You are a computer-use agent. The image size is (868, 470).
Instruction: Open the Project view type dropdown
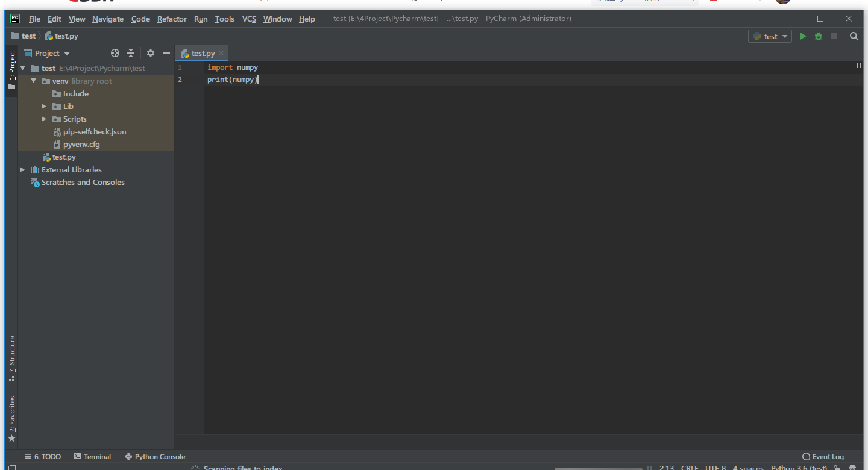pyautogui.click(x=47, y=53)
